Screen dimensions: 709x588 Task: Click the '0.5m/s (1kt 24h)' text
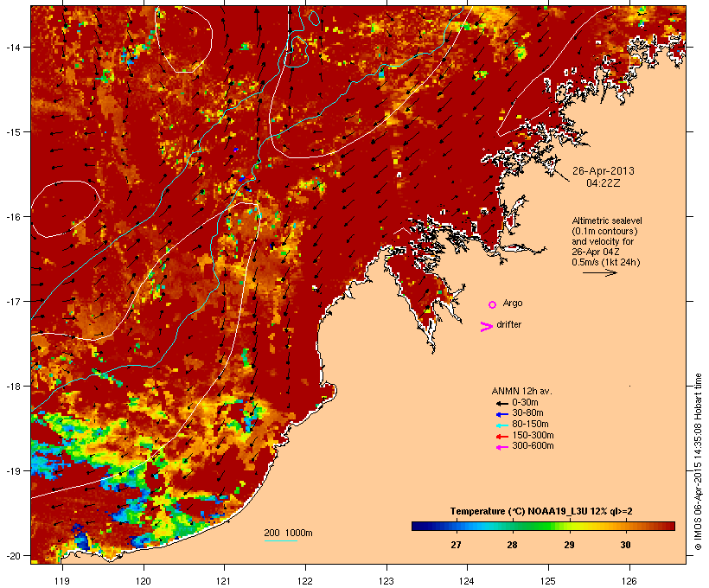click(606, 262)
